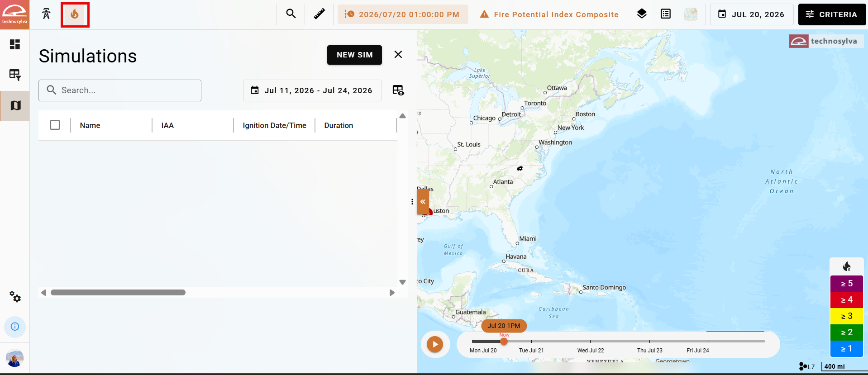This screenshot has height=375, width=868.
Task: Open the map search magnifier
Action: click(x=291, y=14)
